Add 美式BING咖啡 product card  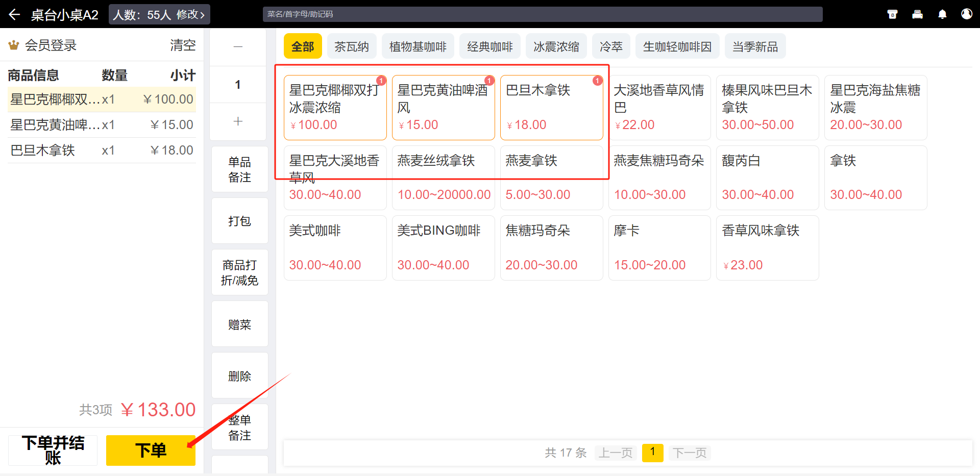point(443,248)
